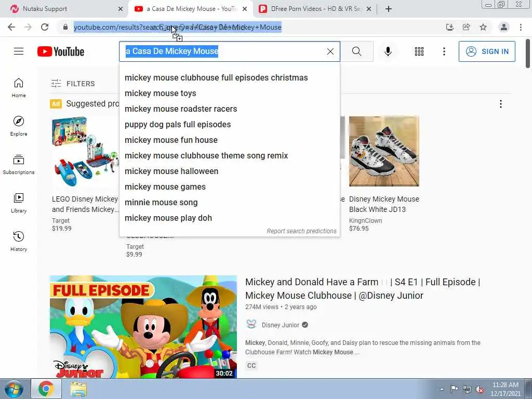Select suggestion 'mickey mouse toys'
Image resolution: width=532 pixels, height=399 pixels.
coord(229,94)
